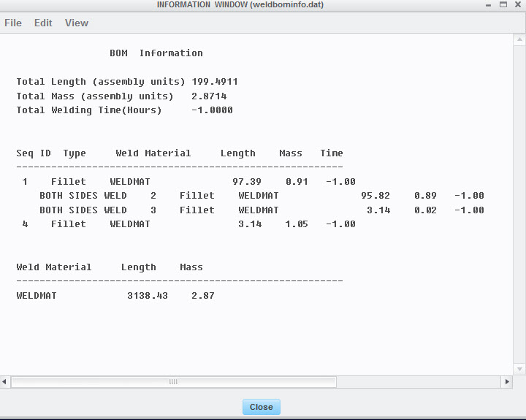
Task: Select summary length 3138.43
Action: tap(148, 296)
